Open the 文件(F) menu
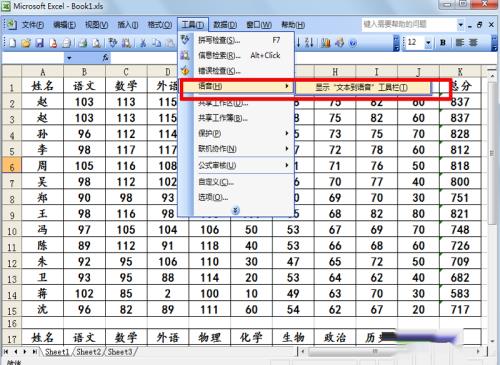The image size is (500, 365). click(33, 25)
